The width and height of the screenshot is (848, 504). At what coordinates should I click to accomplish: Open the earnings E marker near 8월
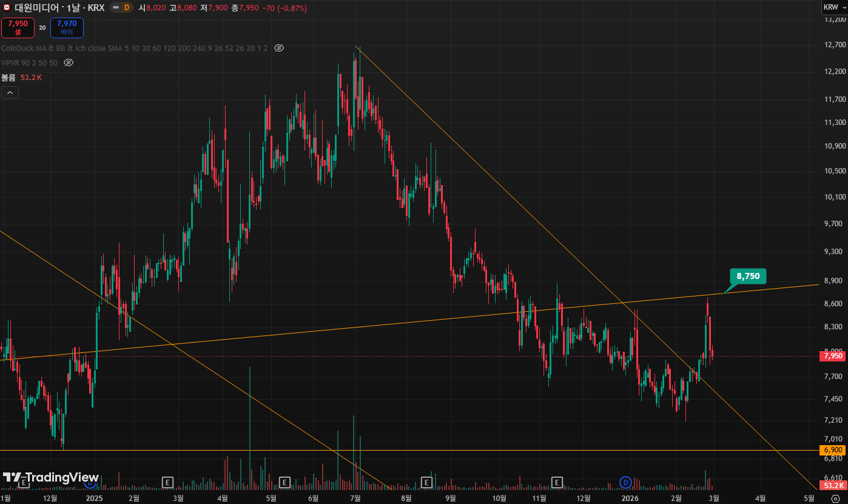pos(426,482)
